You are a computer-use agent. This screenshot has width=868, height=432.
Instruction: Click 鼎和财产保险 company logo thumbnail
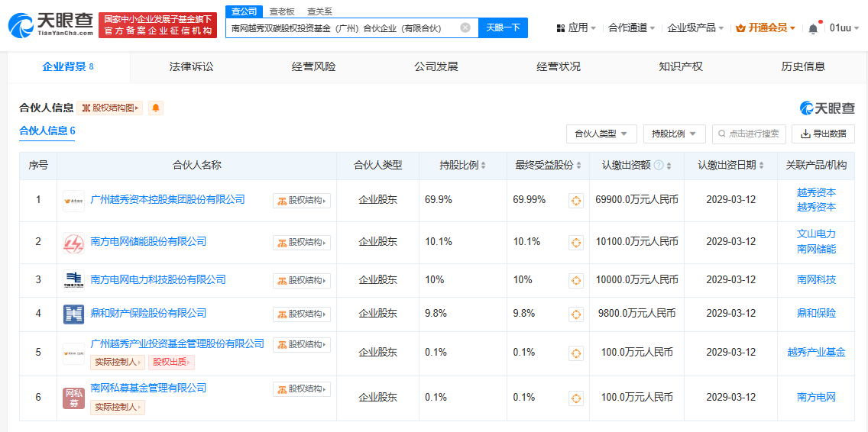click(73, 314)
